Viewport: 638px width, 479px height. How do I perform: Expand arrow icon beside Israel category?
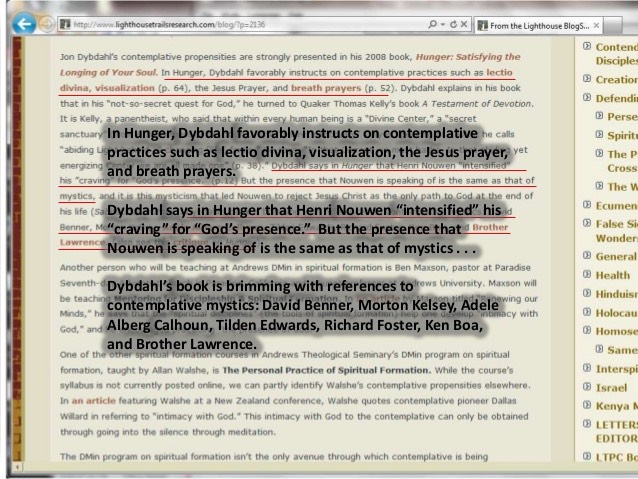587,387
